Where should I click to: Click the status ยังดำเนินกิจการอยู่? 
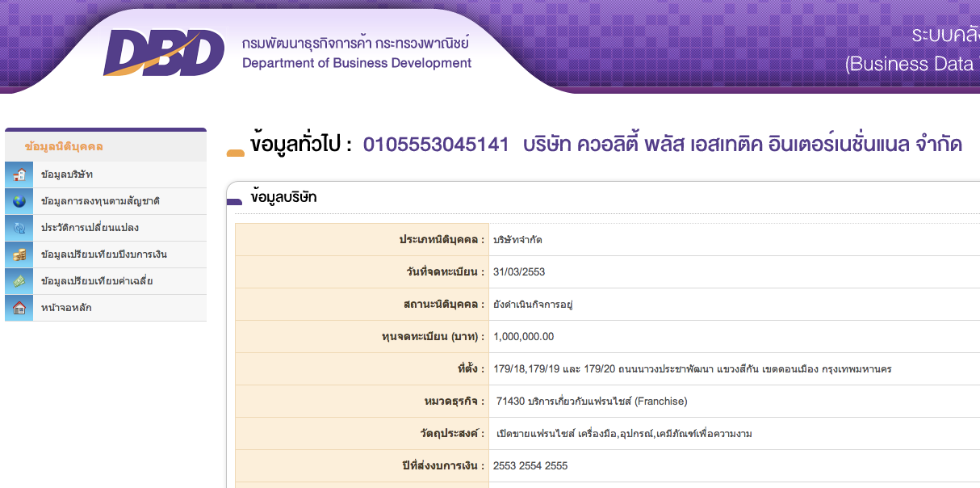point(533,305)
